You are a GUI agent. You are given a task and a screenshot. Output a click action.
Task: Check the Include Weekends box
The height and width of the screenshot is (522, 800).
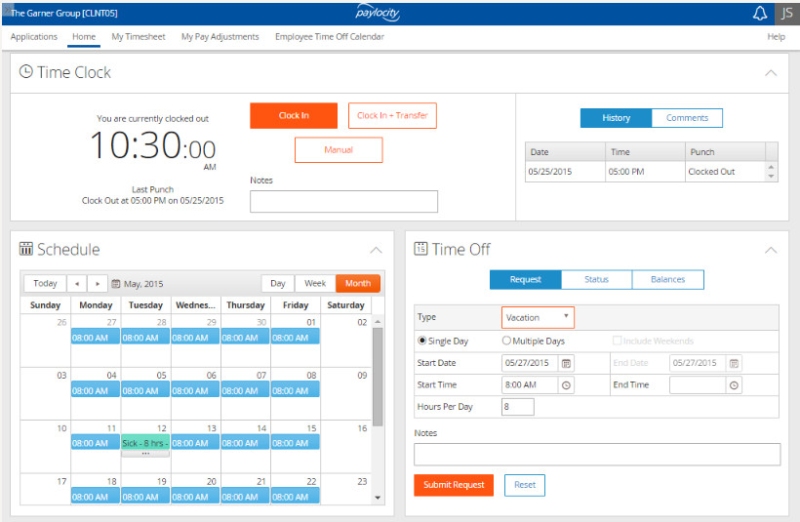pos(617,340)
